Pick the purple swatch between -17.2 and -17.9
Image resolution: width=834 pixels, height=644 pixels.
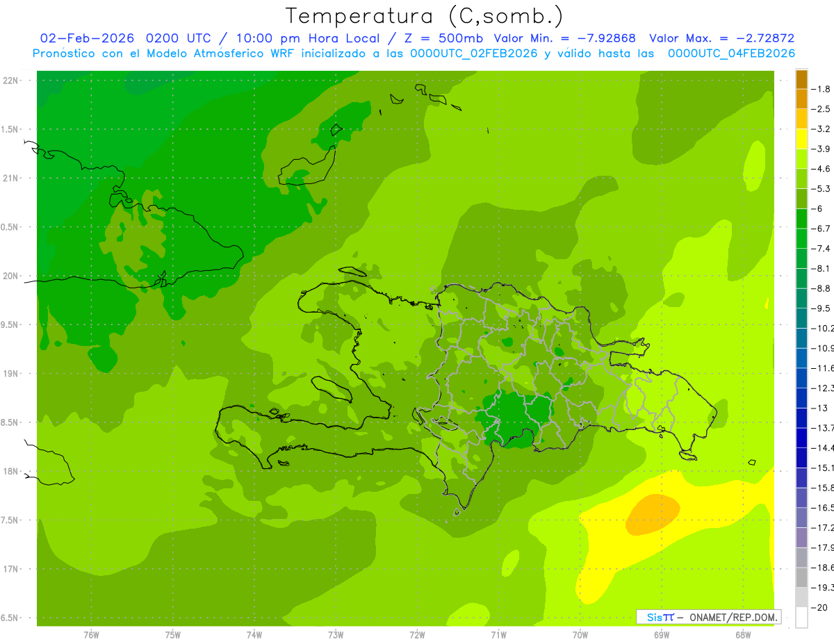pos(801,538)
